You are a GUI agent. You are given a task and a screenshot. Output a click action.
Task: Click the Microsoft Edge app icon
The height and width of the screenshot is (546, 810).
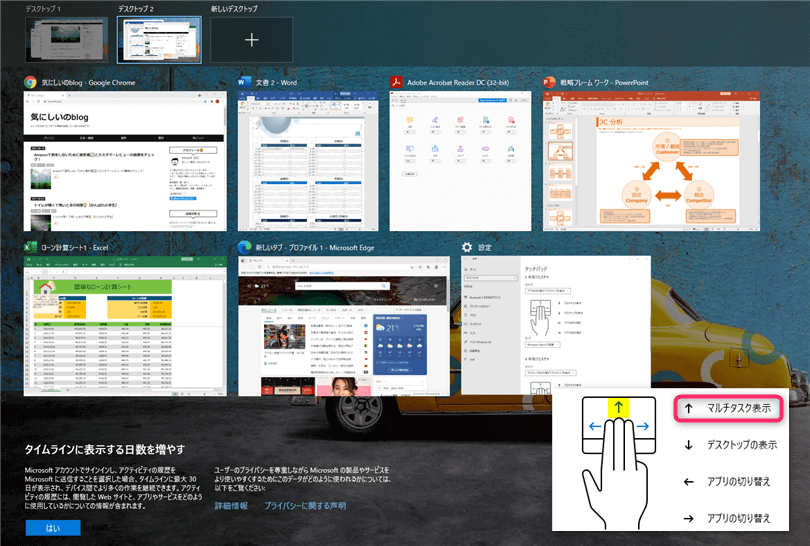pos(244,247)
